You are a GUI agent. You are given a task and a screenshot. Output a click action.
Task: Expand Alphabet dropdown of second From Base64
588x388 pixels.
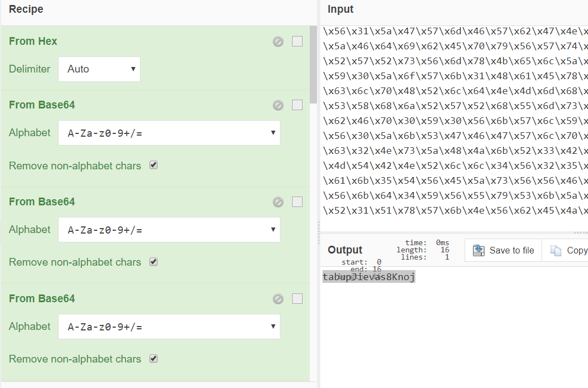tap(169, 230)
